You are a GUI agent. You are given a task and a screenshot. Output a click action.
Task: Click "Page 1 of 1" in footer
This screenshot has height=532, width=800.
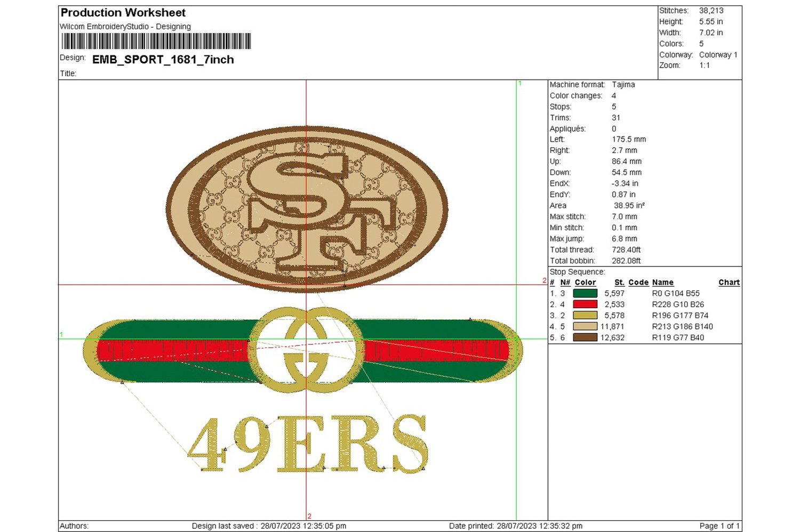(x=719, y=526)
